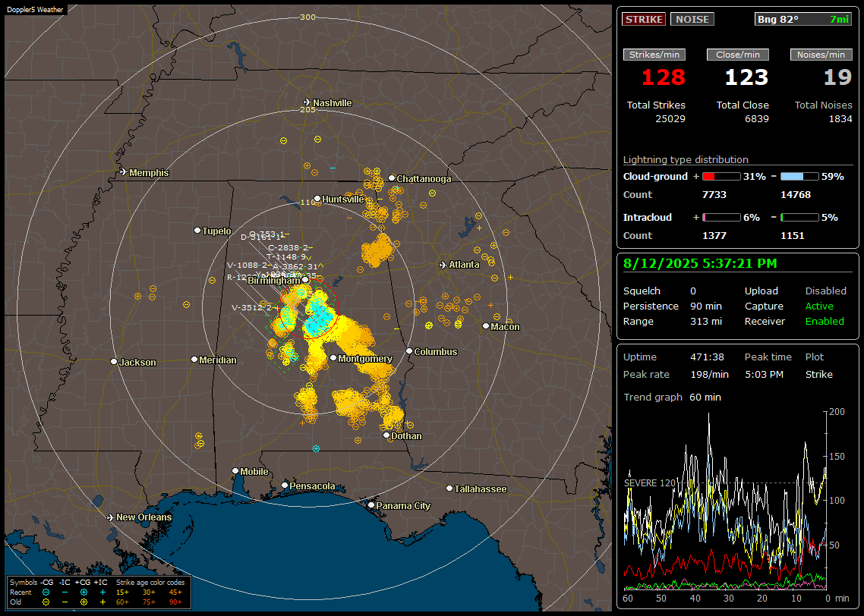864x616 pixels.
Task: Select the Jackson city marker dot
Action: coord(114,362)
